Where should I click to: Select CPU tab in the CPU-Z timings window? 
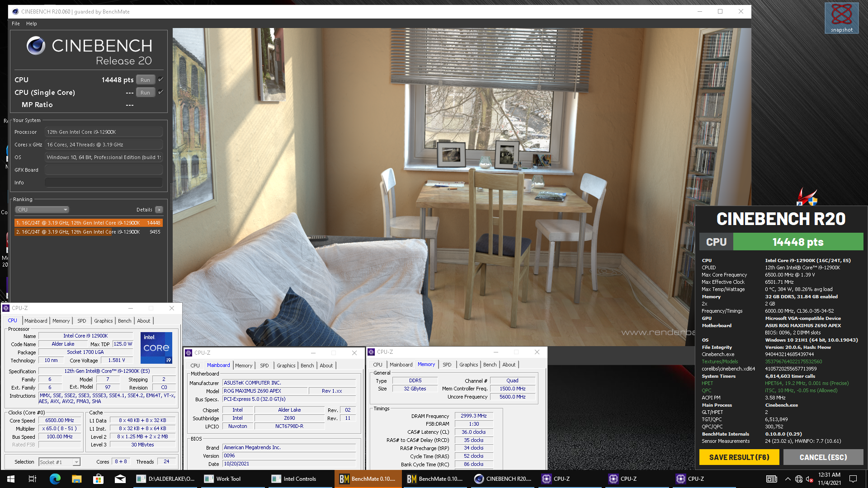[378, 365]
